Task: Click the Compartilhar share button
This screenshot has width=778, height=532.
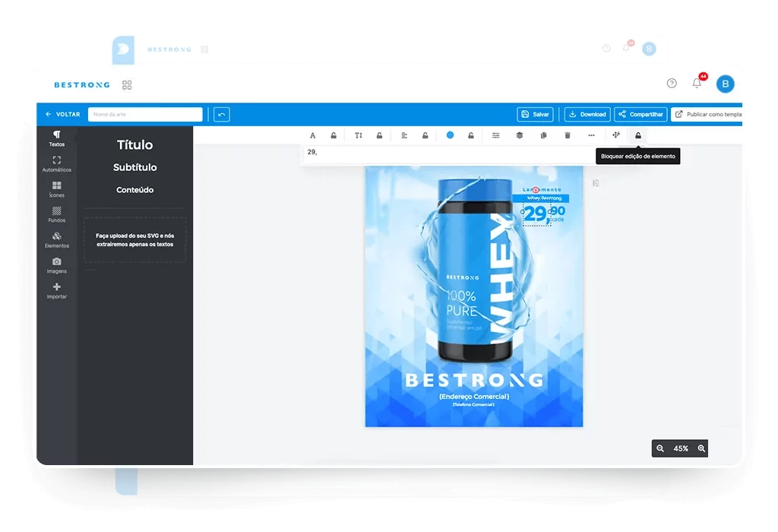Action: (x=640, y=114)
